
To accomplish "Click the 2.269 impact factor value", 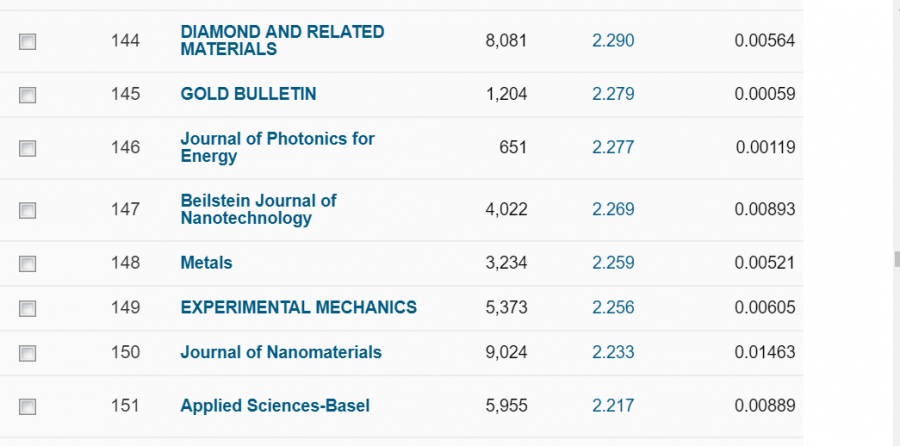I will 613,209.
